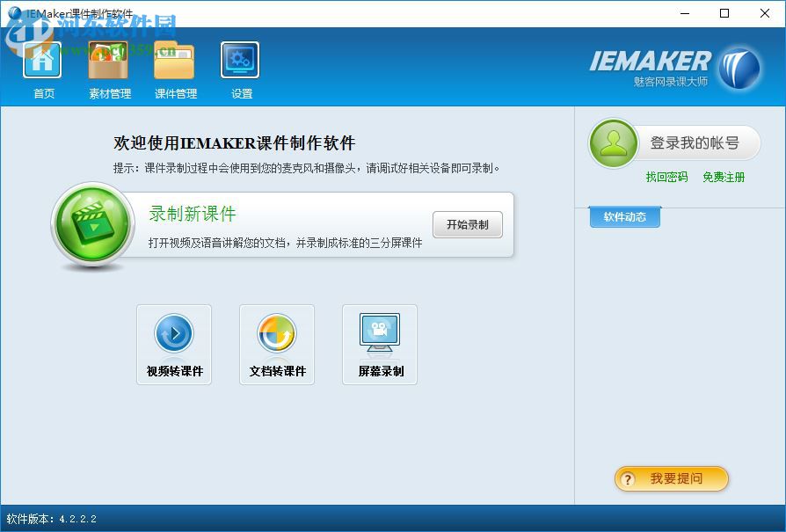This screenshot has height=532, width=786.
Task: Select 视频转课件 video-to-courseware icon
Action: coord(174,334)
